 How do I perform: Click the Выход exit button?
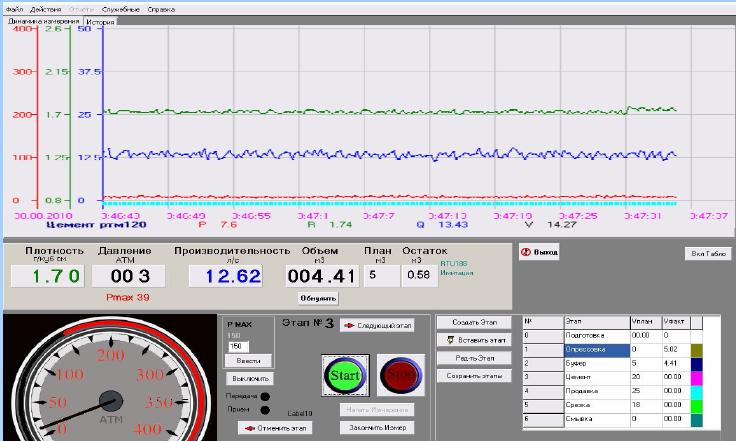coord(539,252)
